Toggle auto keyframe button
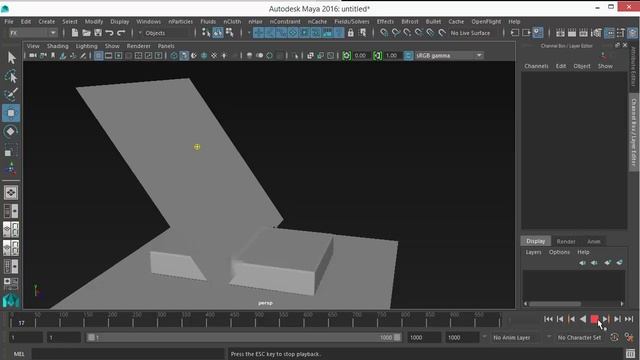 (x=614, y=338)
